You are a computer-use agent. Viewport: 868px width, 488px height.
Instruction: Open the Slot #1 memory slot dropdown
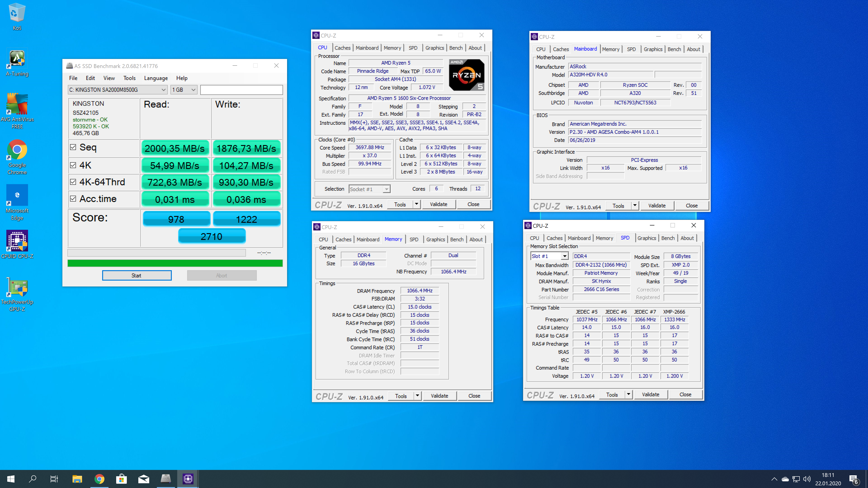coord(549,256)
